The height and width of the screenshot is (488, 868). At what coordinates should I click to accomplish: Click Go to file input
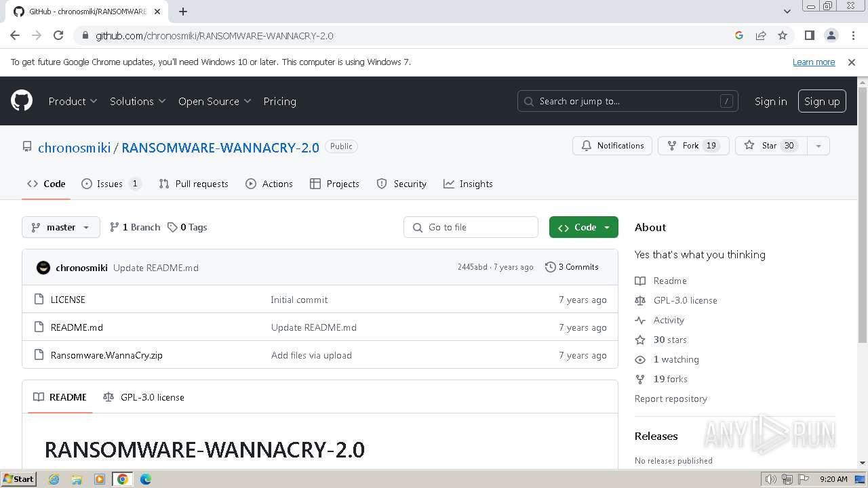pos(471,227)
